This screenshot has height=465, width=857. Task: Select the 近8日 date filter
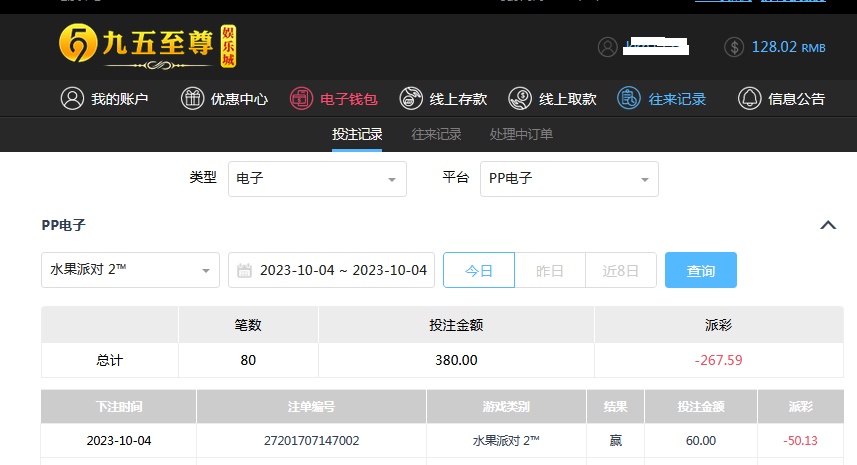coord(621,270)
